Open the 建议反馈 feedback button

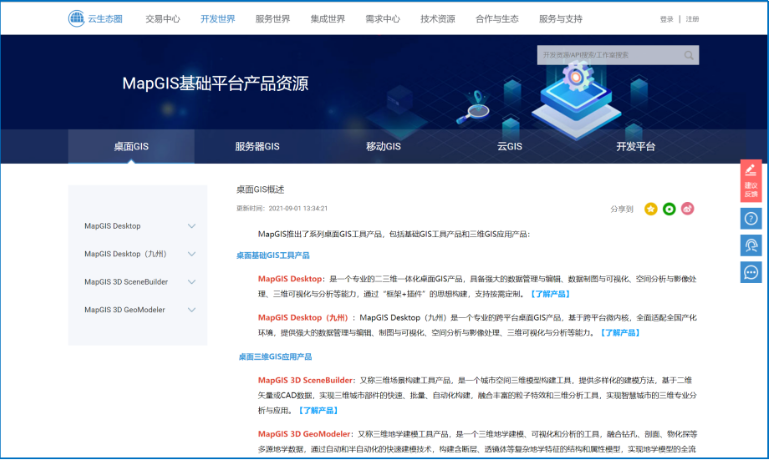coord(751,180)
